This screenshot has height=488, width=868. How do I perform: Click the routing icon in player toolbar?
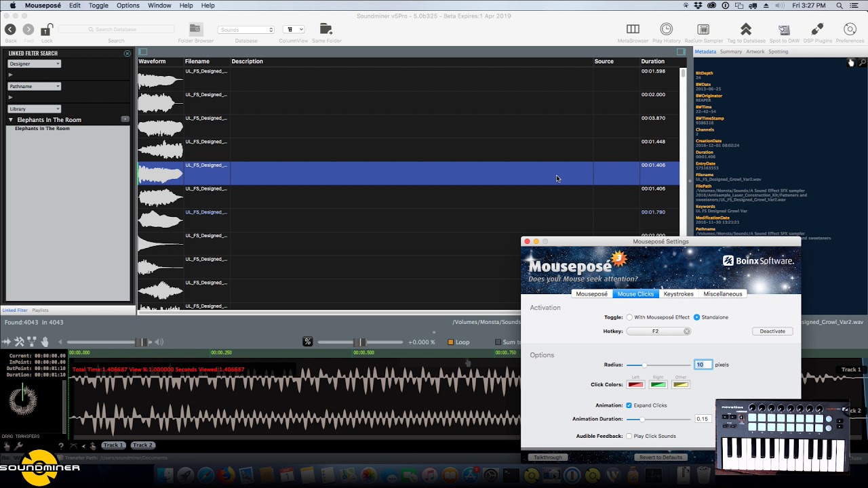tap(32, 342)
